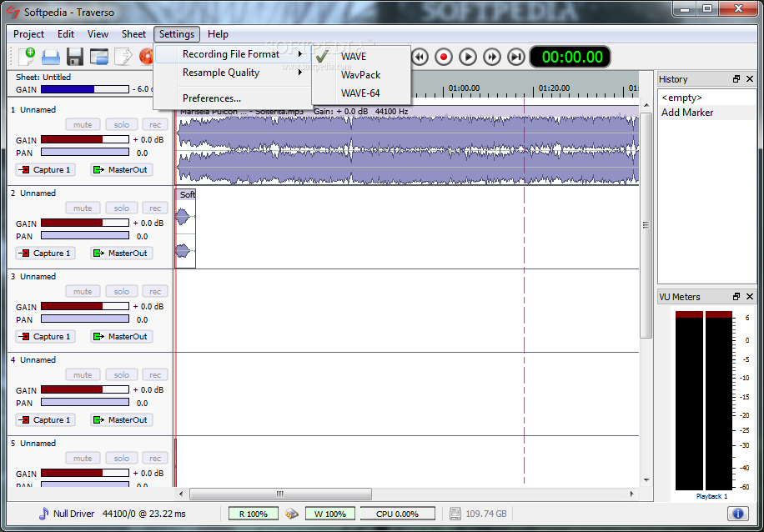The width and height of the screenshot is (764, 532).
Task: Close the open Settings menu
Action: click(x=177, y=34)
